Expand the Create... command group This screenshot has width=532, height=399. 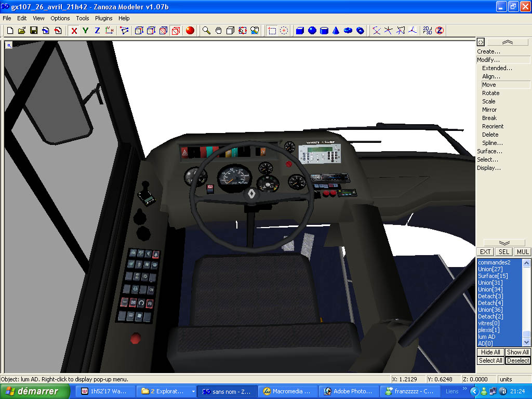[489, 51]
